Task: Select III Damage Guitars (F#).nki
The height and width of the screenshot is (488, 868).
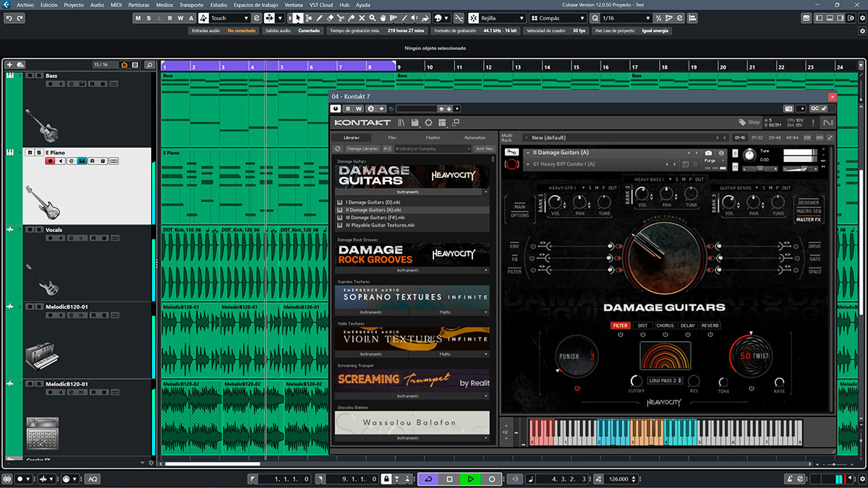Action: pos(375,217)
